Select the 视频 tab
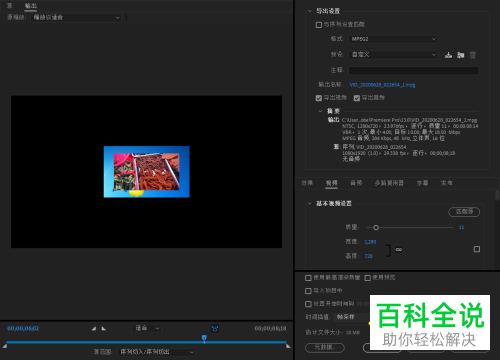 tap(331, 183)
